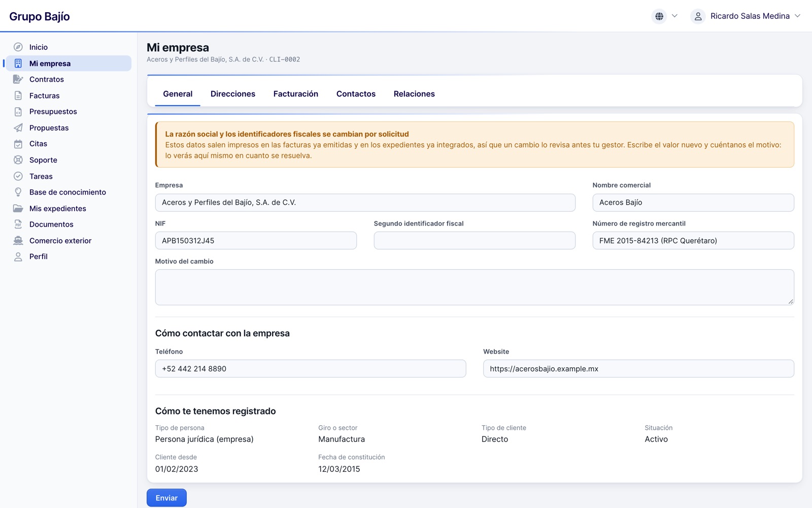Click the Mi empresa building icon

(18, 63)
